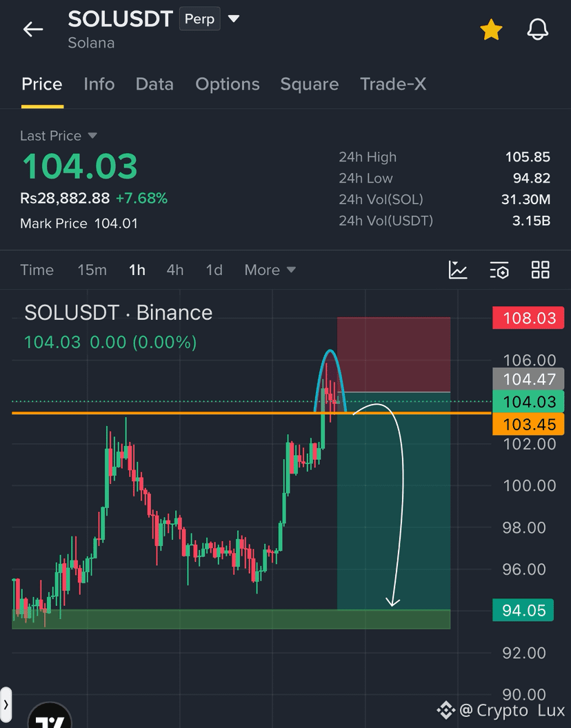
Task: Click the 24h Vol(USDT) value 3.15B
Action: [x=532, y=221]
